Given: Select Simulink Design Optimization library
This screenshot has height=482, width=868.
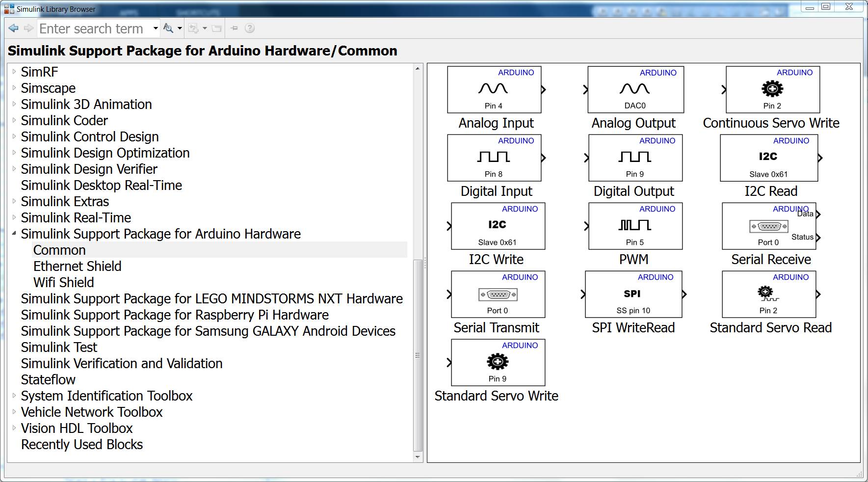Looking at the screenshot, I should coord(105,153).
